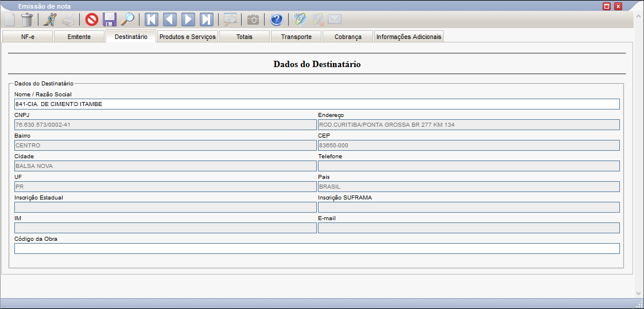Click the CNPJ field

click(x=165, y=125)
